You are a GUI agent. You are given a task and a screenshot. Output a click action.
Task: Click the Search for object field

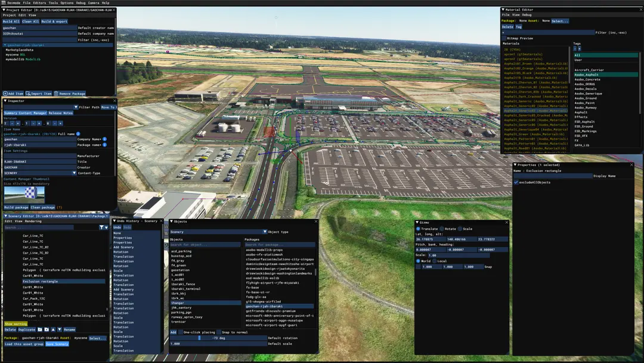click(205, 245)
